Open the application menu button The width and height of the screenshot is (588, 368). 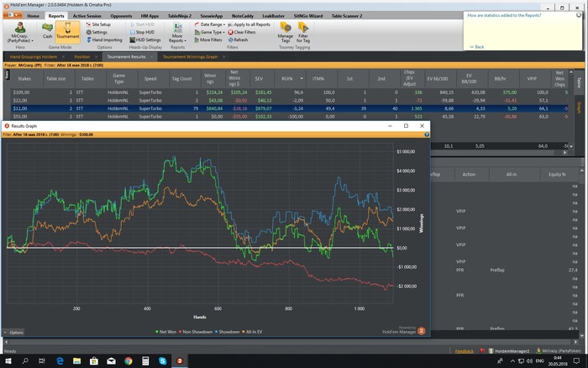point(13,15)
